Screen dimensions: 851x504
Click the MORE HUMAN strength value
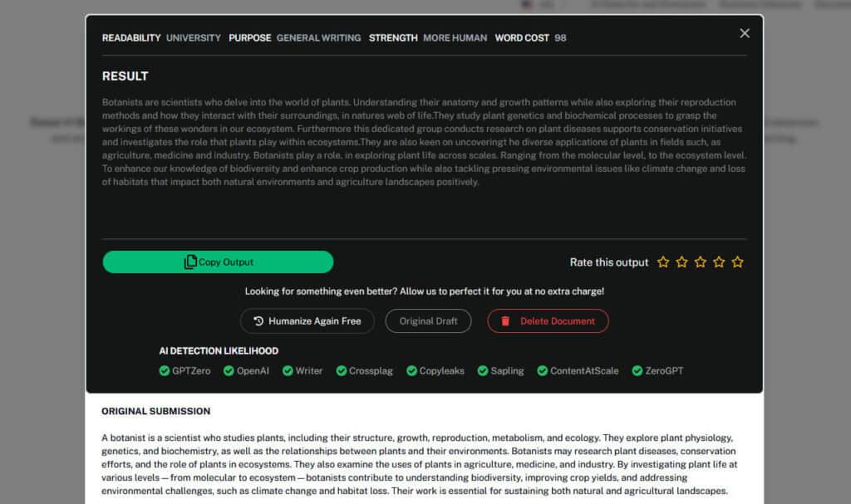click(455, 38)
